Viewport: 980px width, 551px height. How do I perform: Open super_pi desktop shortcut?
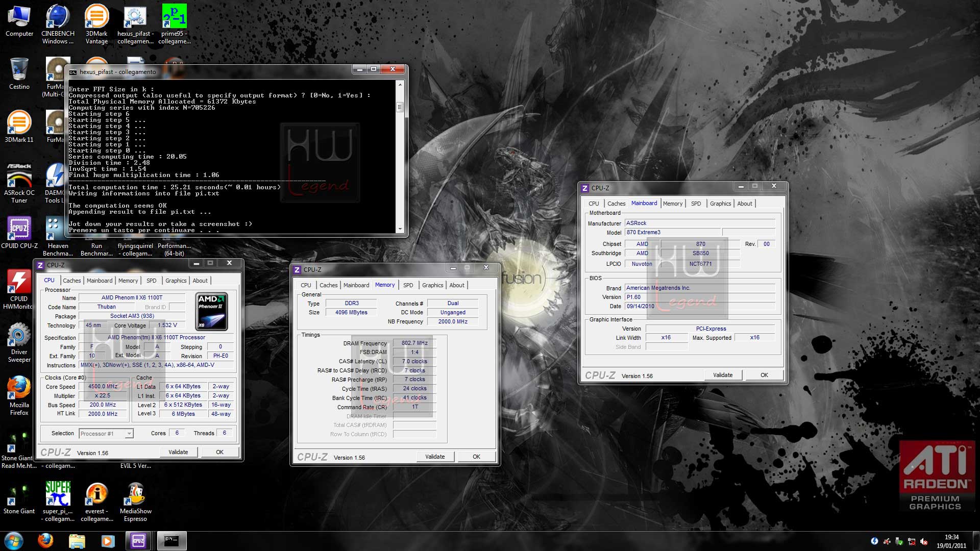click(58, 502)
